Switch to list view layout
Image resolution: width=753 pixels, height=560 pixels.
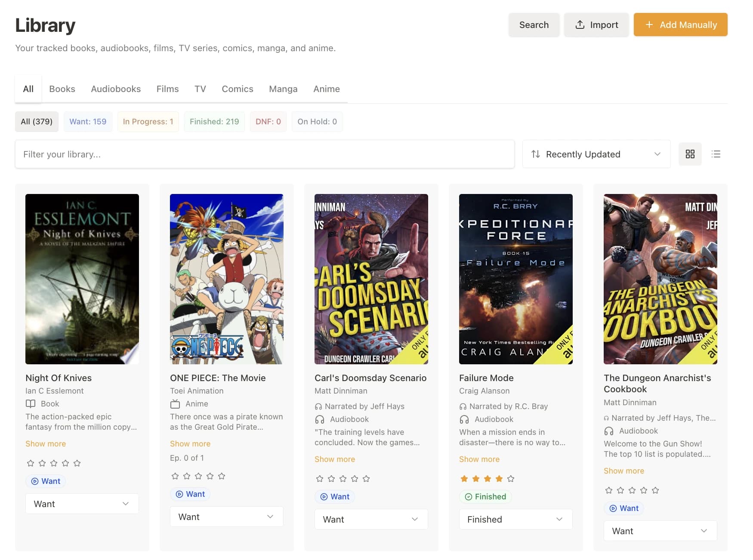[x=716, y=154]
